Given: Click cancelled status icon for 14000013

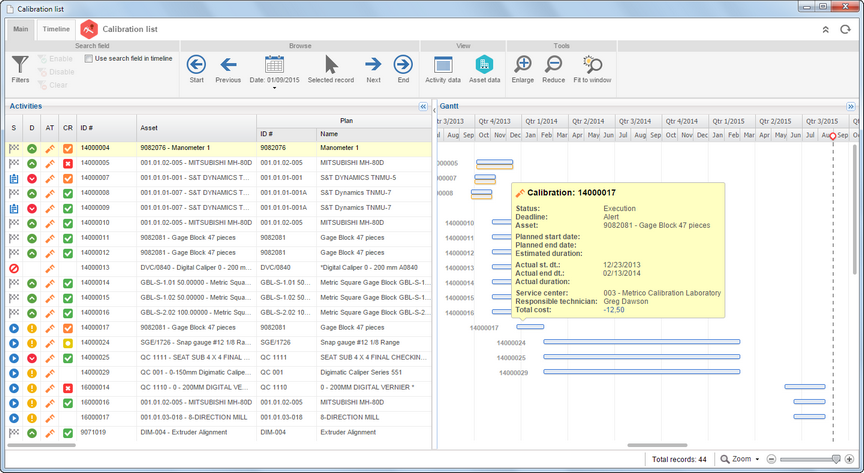Looking at the screenshot, I should pos(14,268).
